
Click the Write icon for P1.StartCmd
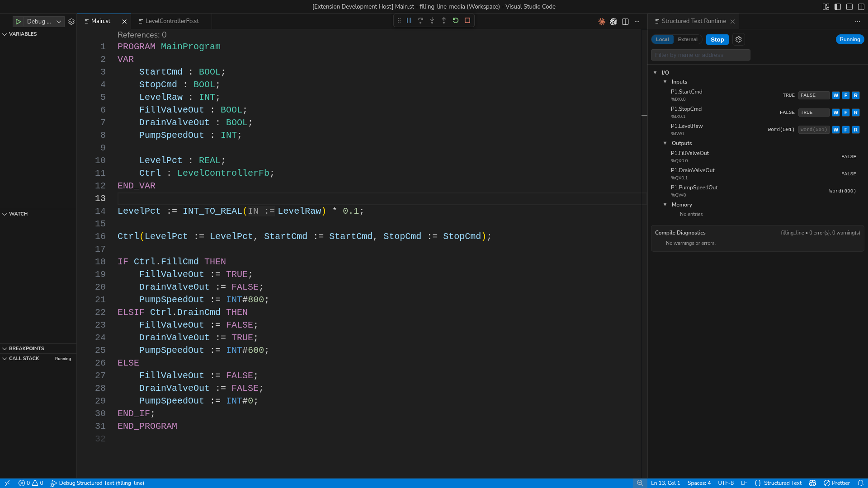[836, 95]
